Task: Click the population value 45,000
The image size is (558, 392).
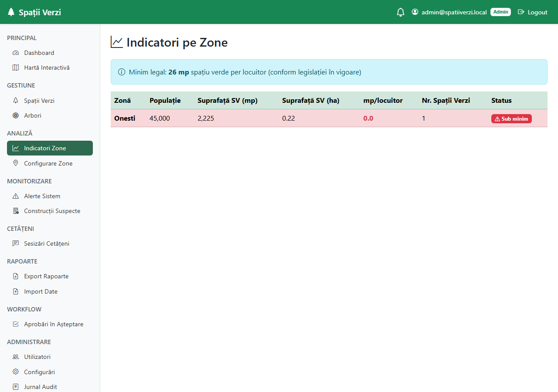Action: click(x=160, y=118)
